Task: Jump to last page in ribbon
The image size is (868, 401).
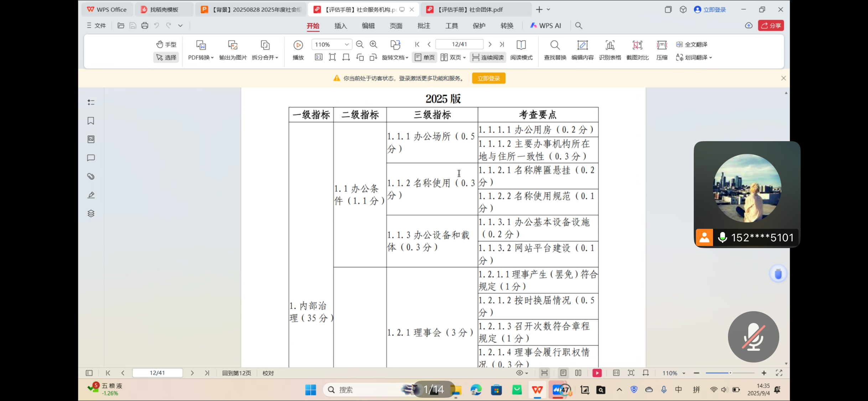Action: [x=502, y=44]
